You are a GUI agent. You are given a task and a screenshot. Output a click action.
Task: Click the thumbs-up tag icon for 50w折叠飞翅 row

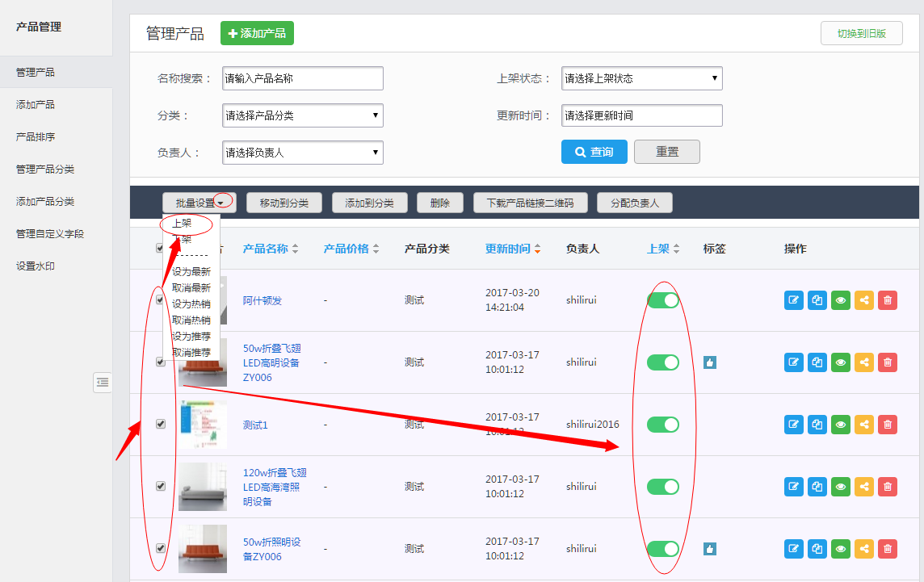click(x=709, y=362)
